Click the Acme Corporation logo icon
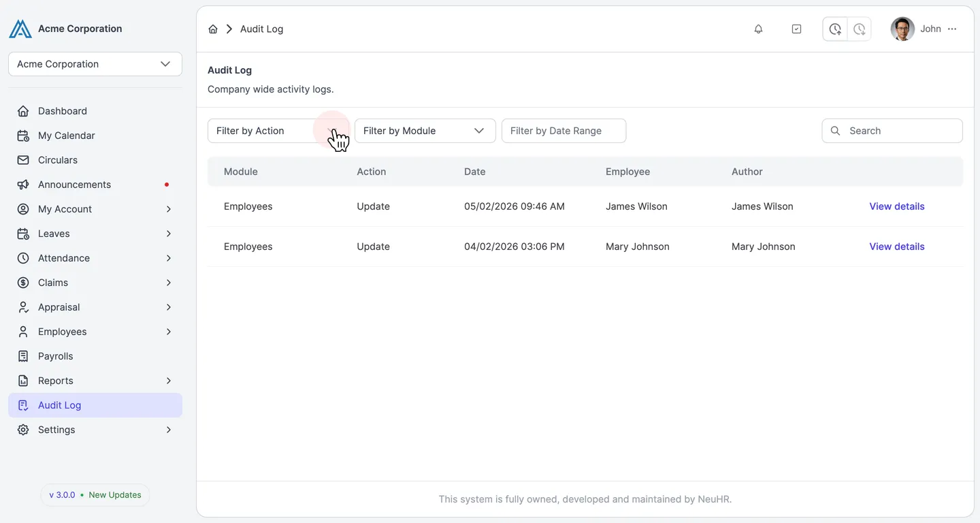The width and height of the screenshot is (980, 523). [20, 29]
